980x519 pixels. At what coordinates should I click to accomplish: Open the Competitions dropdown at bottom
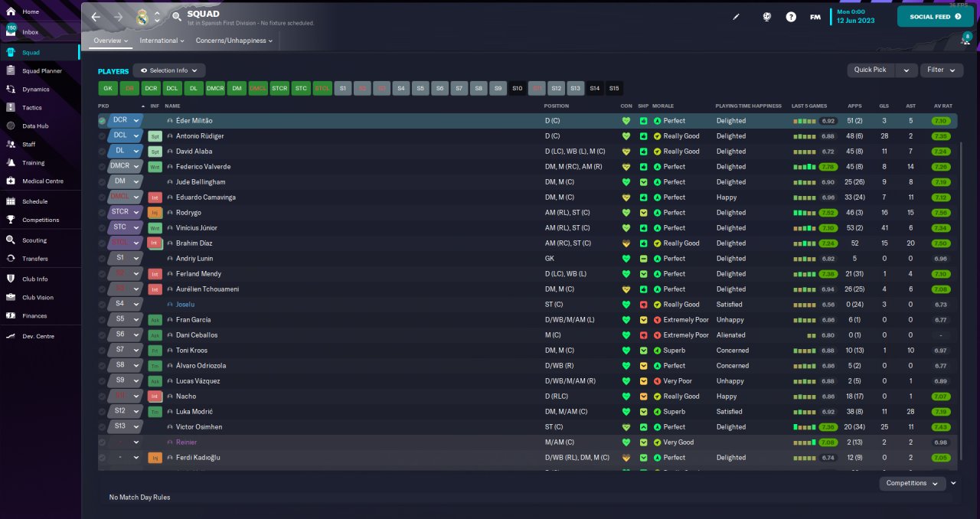point(913,483)
